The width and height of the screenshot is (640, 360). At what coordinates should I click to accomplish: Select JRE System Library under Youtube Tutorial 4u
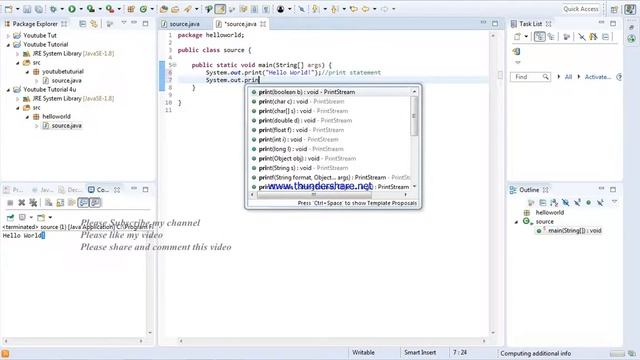tap(69, 99)
